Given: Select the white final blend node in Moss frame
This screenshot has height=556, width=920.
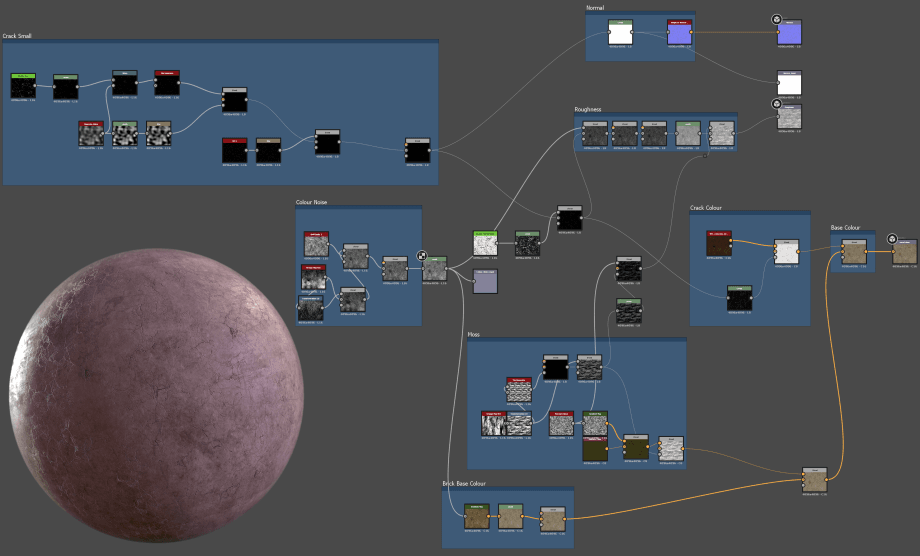Looking at the screenshot, I should (671, 449).
